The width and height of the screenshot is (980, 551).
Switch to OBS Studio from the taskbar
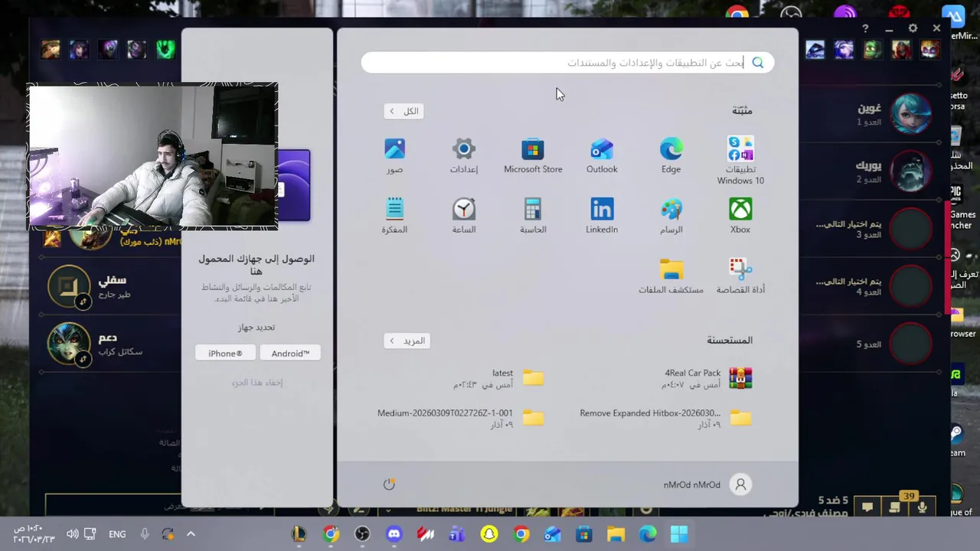(362, 534)
